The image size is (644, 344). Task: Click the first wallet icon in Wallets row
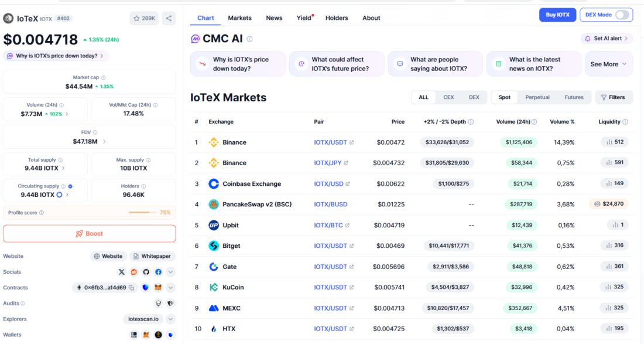pyautogui.click(x=134, y=335)
